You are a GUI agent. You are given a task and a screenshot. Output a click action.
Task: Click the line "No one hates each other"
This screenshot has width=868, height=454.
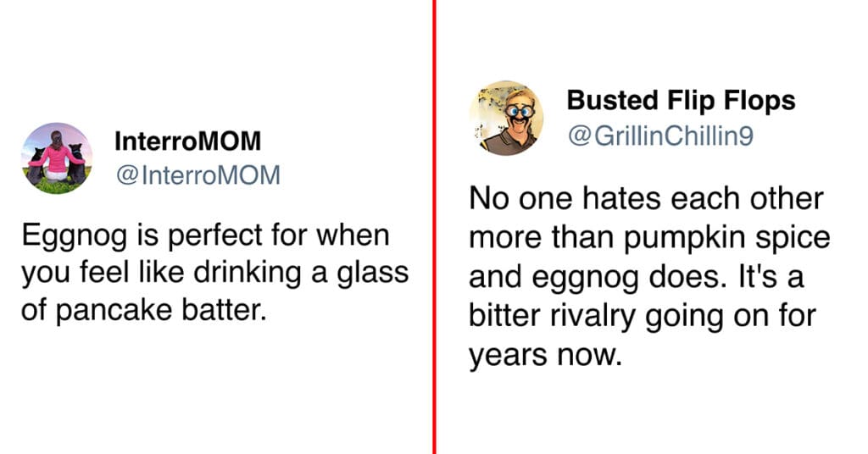[x=646, y=198]
